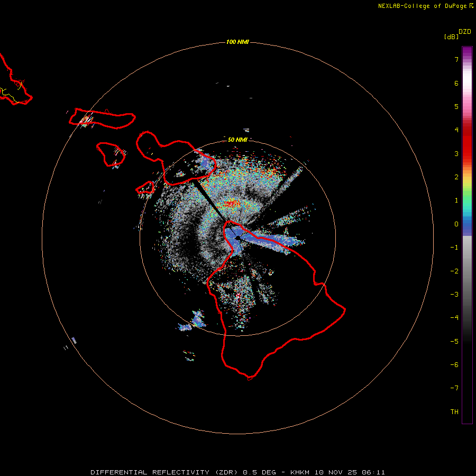Click the -1 value on color scale

[x=454, y=248]
